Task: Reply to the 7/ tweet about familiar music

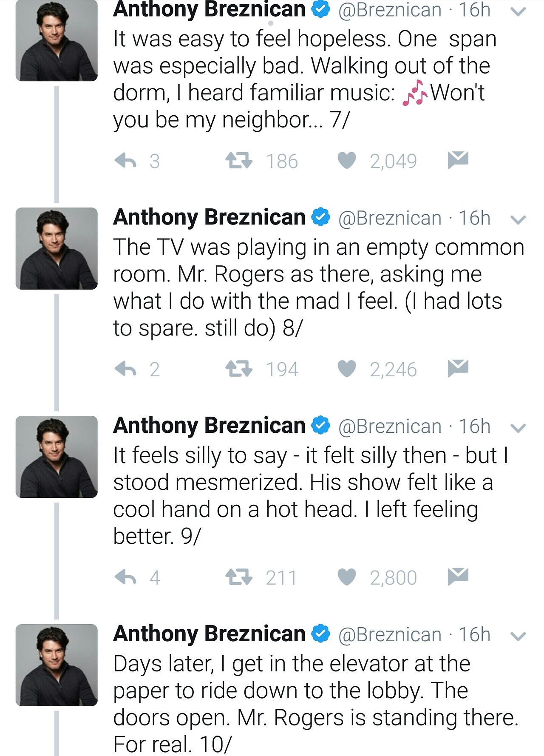Action: [x=126, y=161]
